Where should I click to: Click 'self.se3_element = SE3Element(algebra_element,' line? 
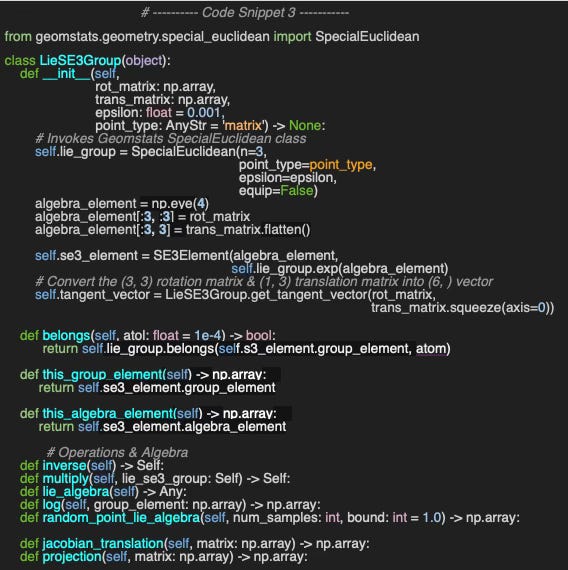[187, 256]
